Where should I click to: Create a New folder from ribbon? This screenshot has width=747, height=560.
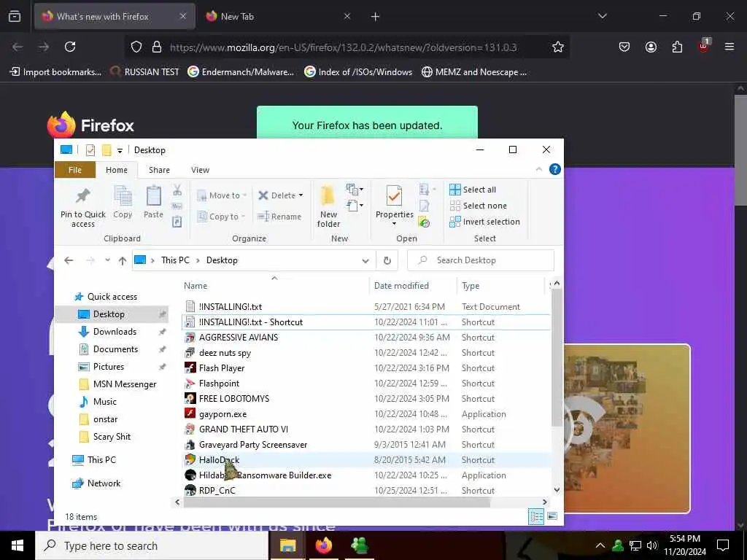tap(328, 206)
